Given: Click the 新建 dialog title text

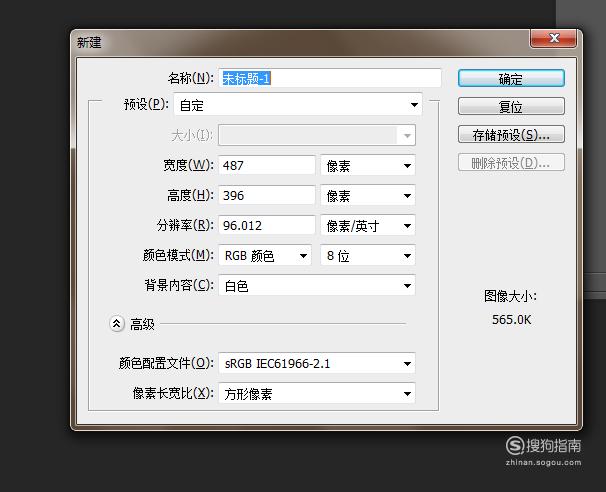Looking at the screenshot, I should [89, 42].
